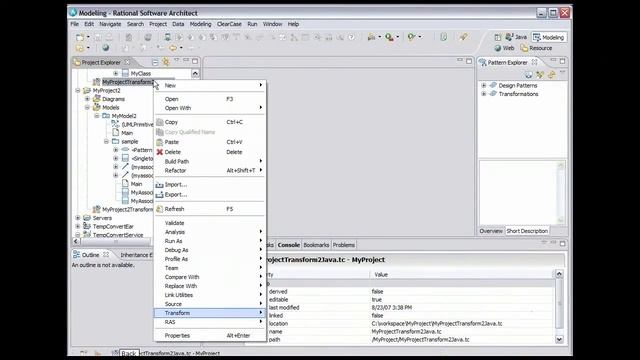Click the Project Explorer scroll up arrow
640x360 pixels.
pos(195,73)
